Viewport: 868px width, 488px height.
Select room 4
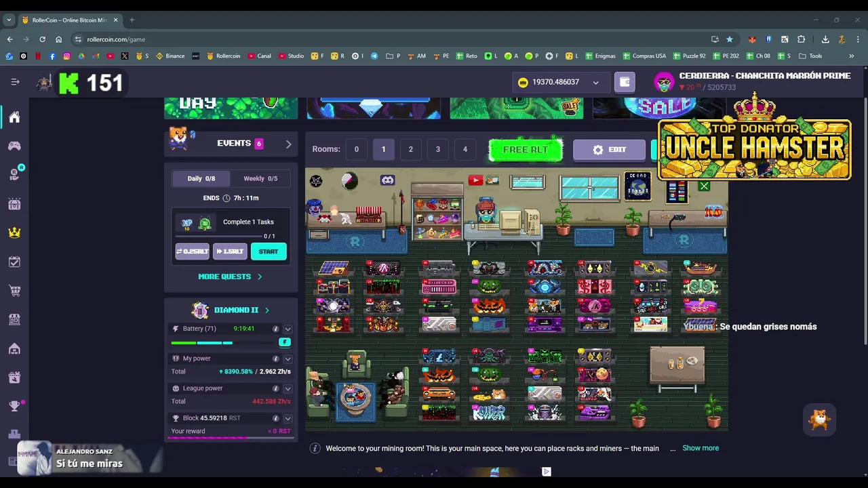click(x=465, y=149)
